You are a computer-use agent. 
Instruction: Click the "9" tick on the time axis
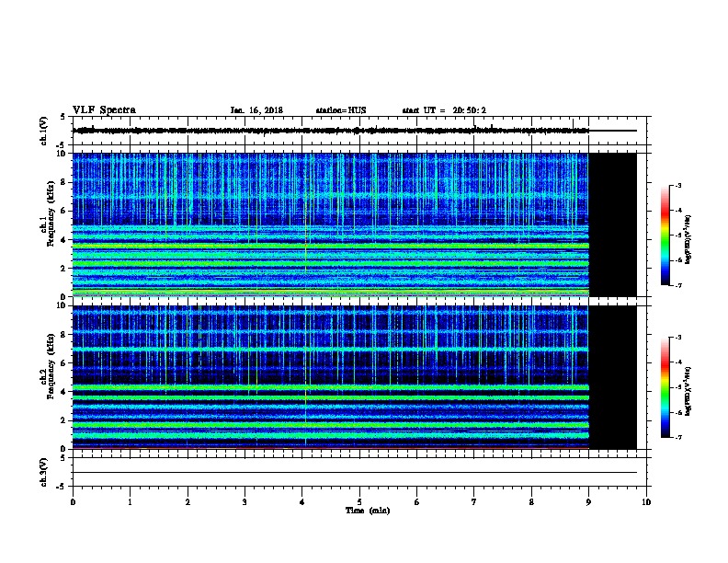[x=588, y=502]
